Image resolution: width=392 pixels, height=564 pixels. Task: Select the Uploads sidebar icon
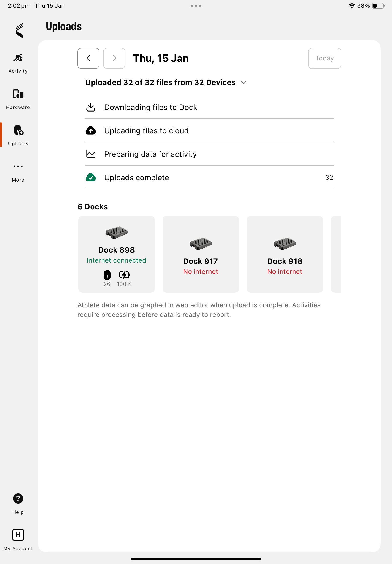coord(18,130)
